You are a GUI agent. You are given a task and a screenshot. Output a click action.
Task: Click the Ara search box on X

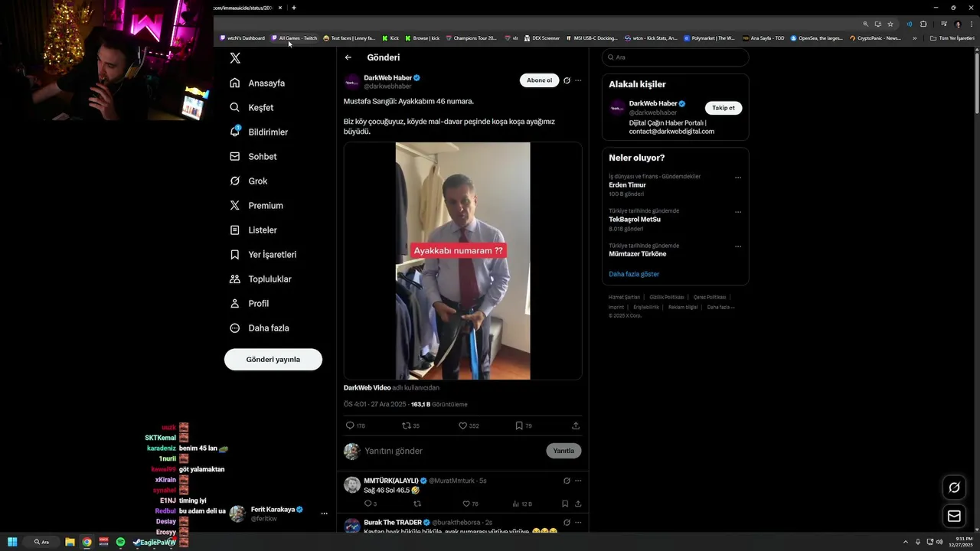click(675, 57)
